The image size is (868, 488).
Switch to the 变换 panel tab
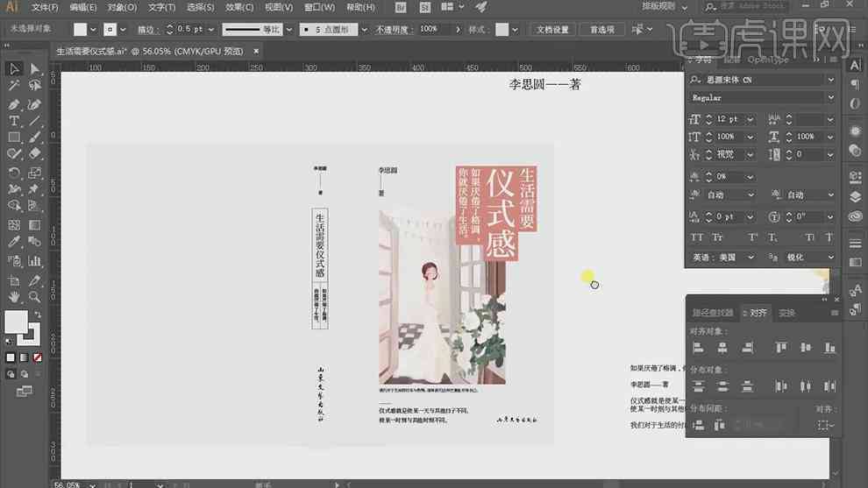tap(786, 313)
